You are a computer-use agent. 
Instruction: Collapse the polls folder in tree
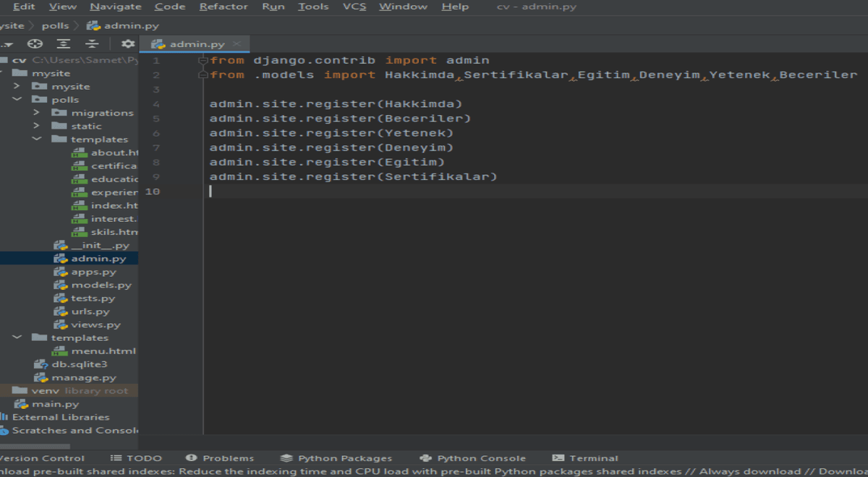click(x=17, y=100)
